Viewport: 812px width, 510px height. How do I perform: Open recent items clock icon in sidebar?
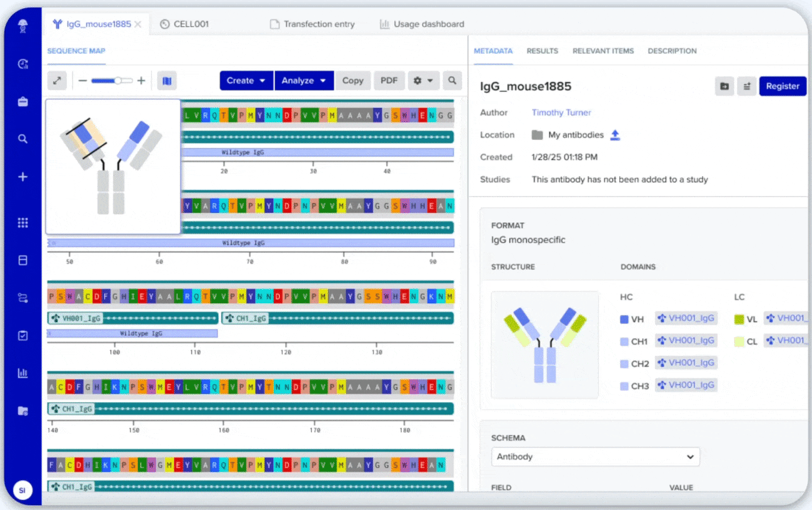23,64
